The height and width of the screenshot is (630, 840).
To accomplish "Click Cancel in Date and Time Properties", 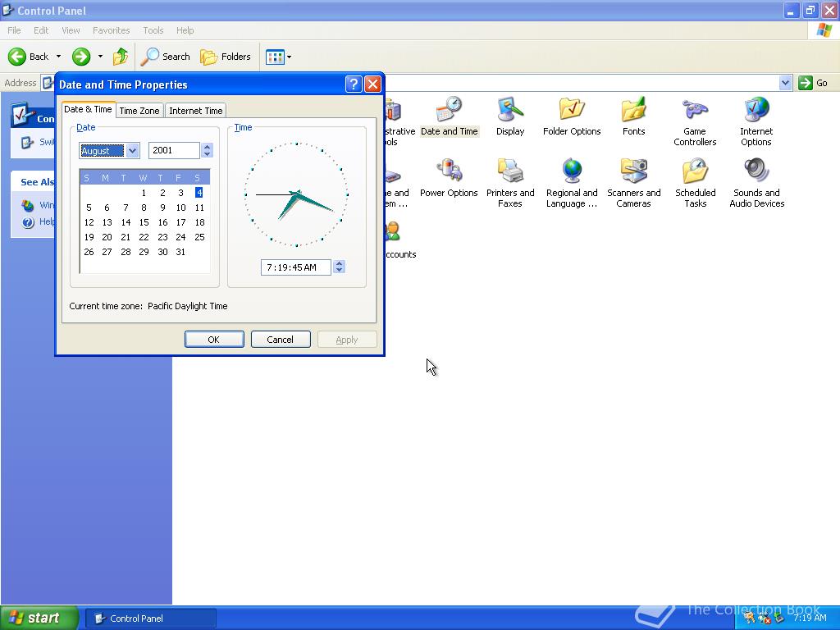I will coord(281,339).
